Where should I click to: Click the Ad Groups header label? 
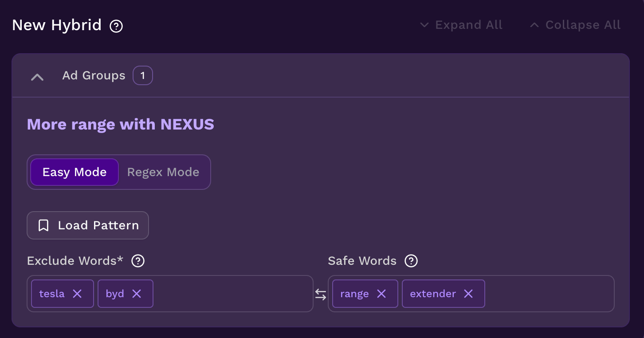(x=94, y=75)
